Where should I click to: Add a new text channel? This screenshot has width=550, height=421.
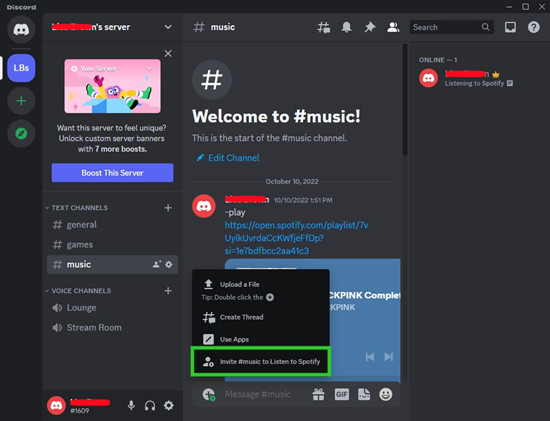(x=168, y=208)
